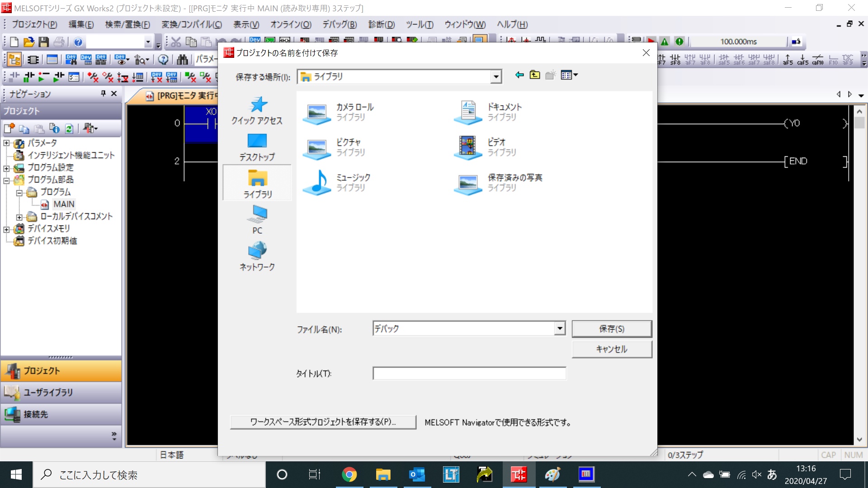
Task: Select the ピクチャ library folder
Action: click(335, 147)
